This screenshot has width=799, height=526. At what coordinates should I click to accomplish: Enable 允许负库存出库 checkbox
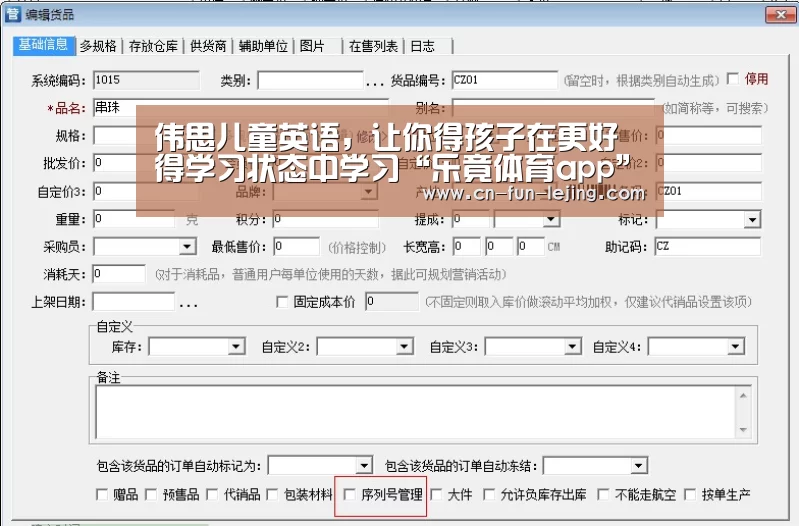click(x=489, y=494)
